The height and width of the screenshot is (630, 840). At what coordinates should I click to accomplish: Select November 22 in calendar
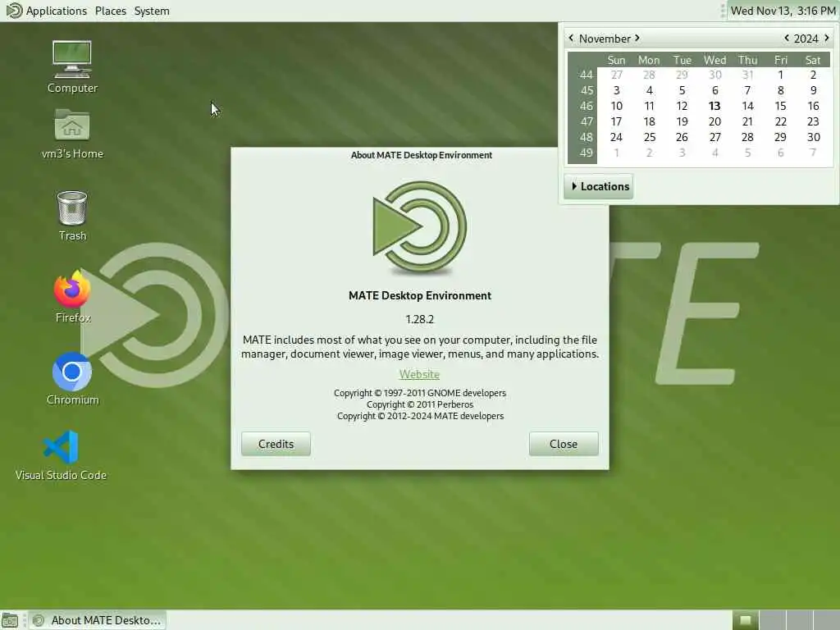point(781,121)
